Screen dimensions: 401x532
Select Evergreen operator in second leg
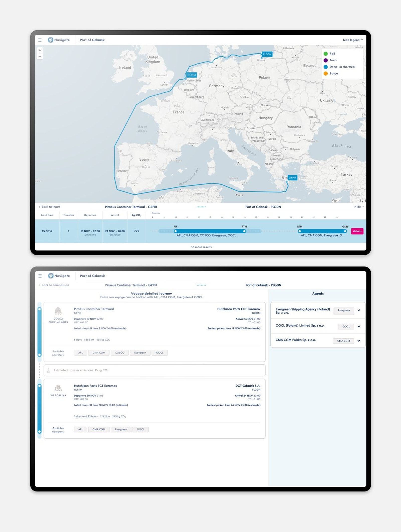(121, 430)
